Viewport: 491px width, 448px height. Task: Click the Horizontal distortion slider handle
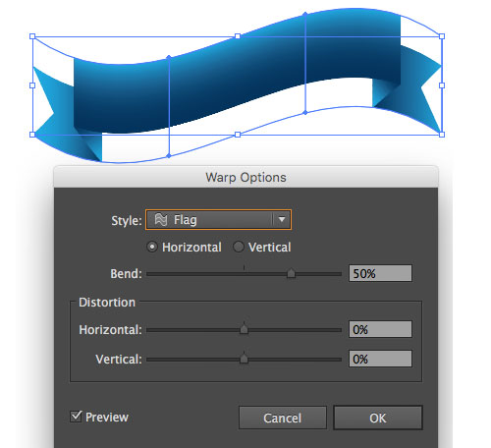[244, 328]
